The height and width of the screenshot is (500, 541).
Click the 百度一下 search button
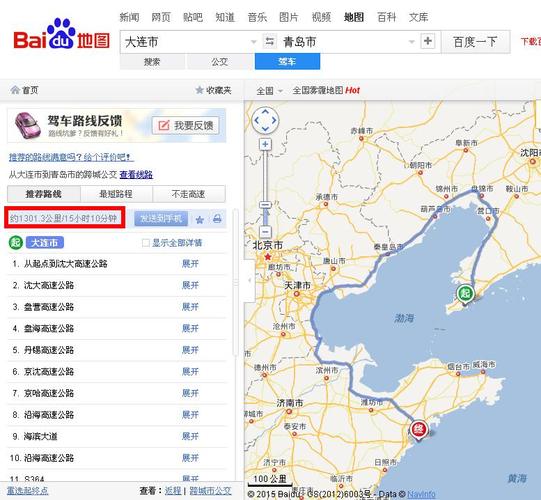(x=475, y=42)
